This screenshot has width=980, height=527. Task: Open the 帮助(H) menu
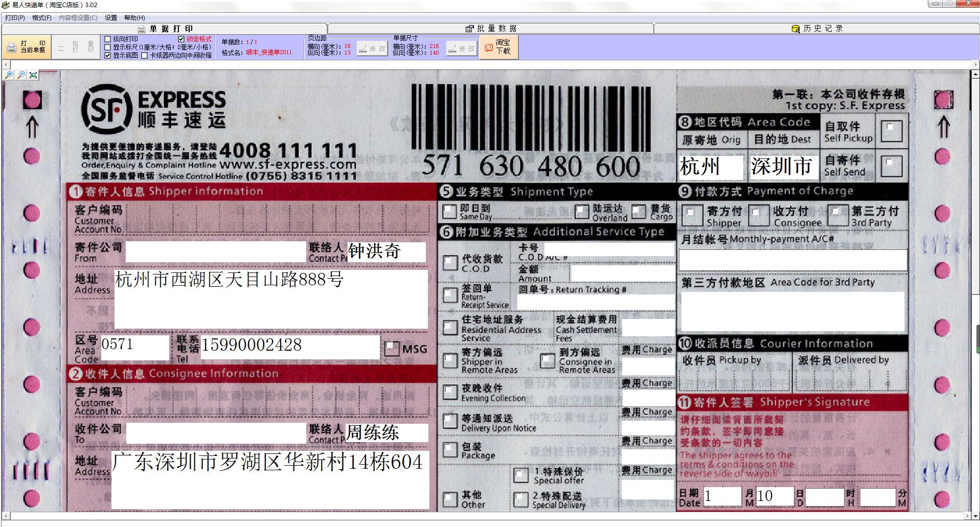tap(134, 17)
